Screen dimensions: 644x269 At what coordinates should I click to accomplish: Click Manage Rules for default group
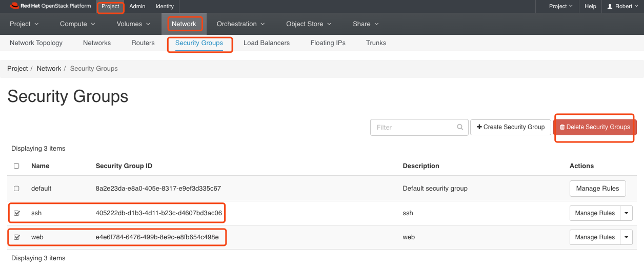597,189
